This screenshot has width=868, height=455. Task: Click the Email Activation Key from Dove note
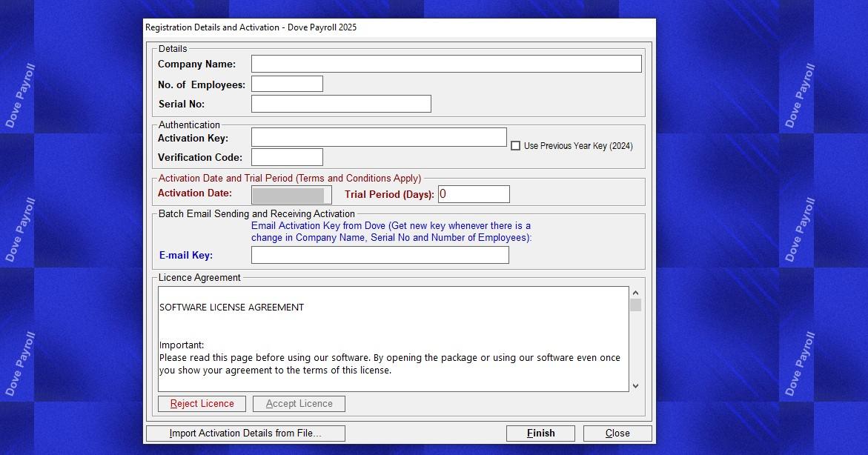(x=391, y=231)
